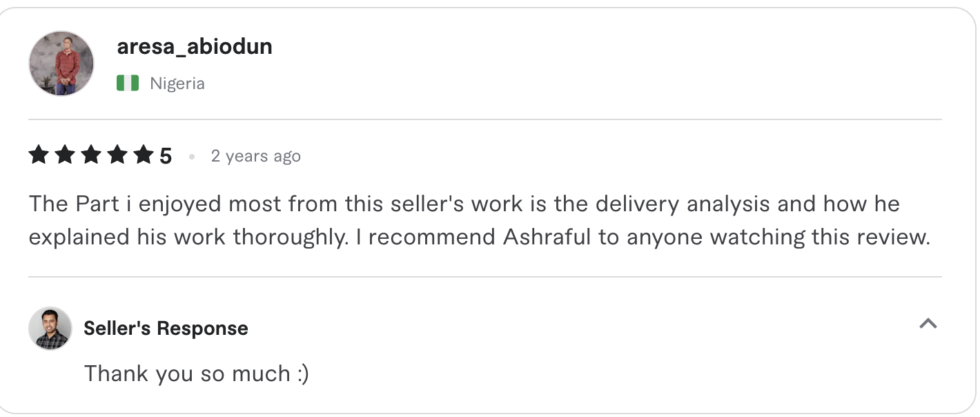Viewport: 980px width, 417px height.
Task: Click the 2 years ago timestamp
Action: click(x=255, y=156)
